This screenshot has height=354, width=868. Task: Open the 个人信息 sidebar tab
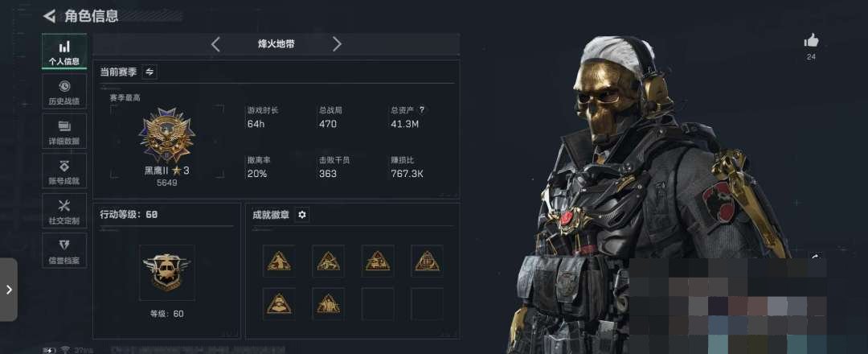[64, 51]
